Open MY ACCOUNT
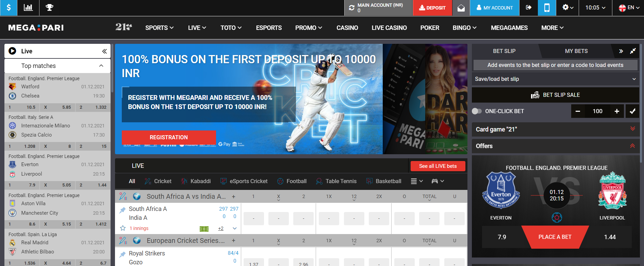Screen dimensions: 644x266 pyautogui.click(x=495, y=7)
